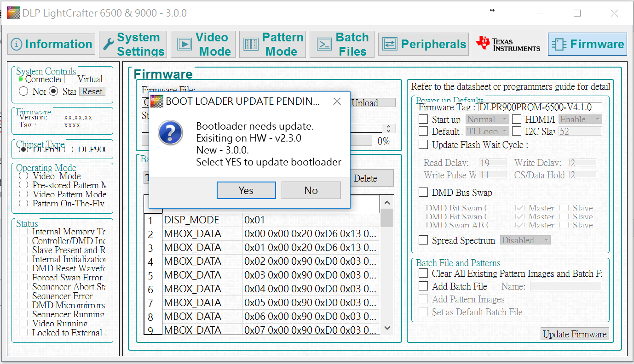Viewport: 634px width, 364px height.
Task: Click the DLP6500 chipset radio button
Action: coord(23,149)
